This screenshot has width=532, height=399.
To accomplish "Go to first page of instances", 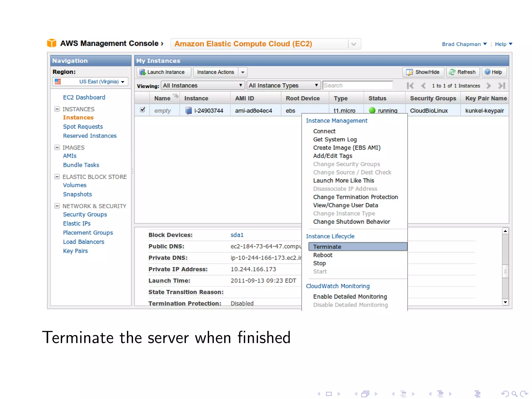I will [410, 86].
